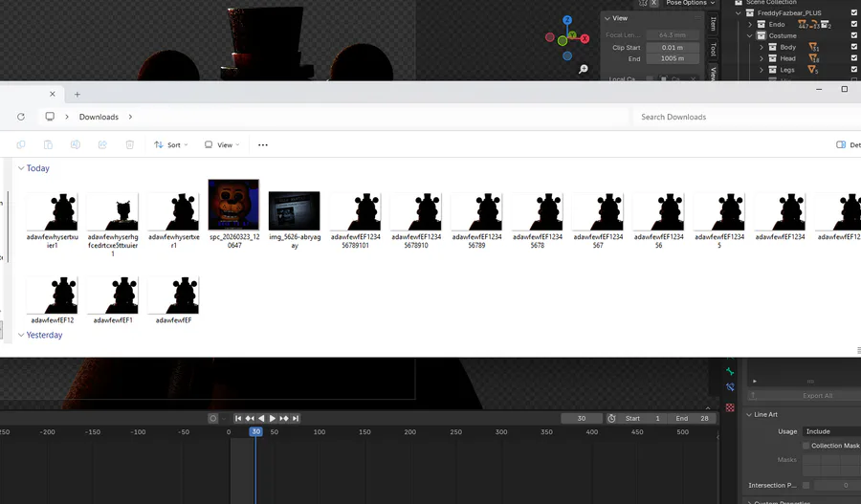Uncheck the Endo collection checkbox
Image resolution: width=861 pixels, height=504 pixels.
coord(854,24)
